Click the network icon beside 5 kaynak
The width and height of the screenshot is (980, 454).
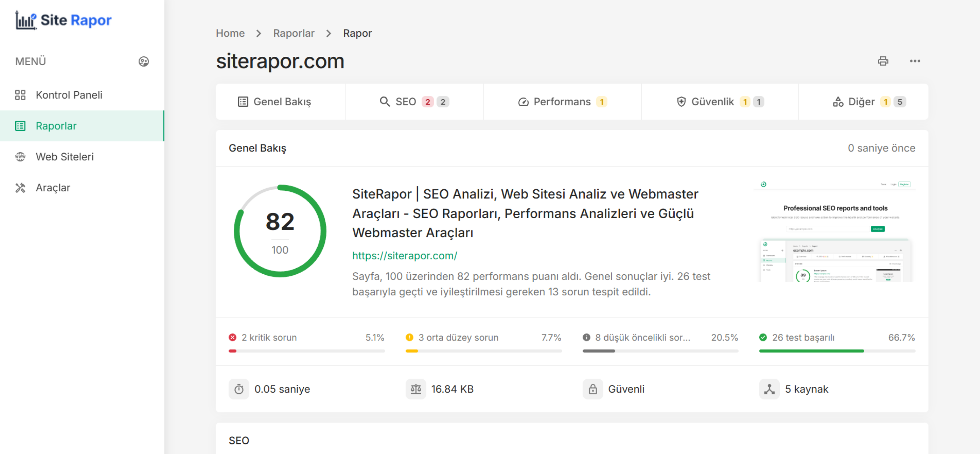pos(769,389)
